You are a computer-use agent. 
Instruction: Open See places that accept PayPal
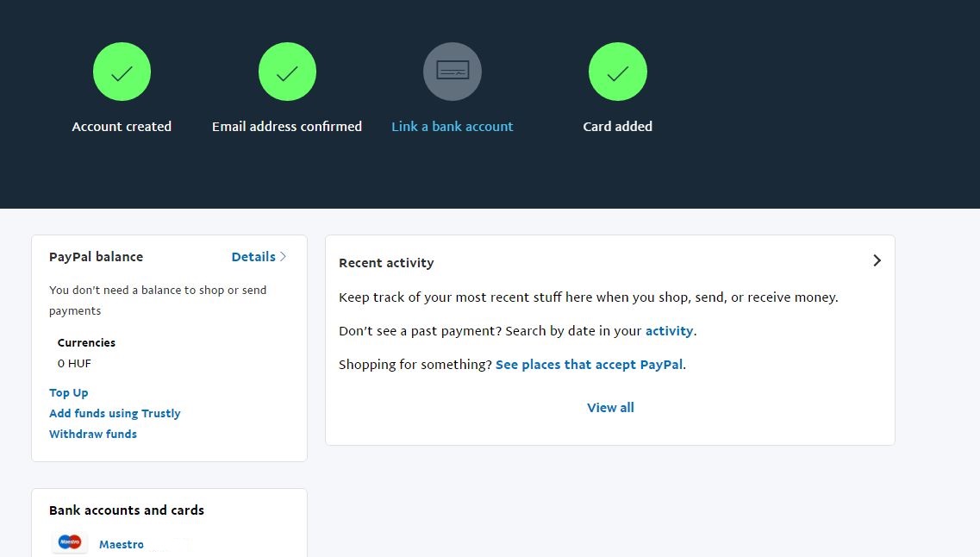tap(590, 365)
